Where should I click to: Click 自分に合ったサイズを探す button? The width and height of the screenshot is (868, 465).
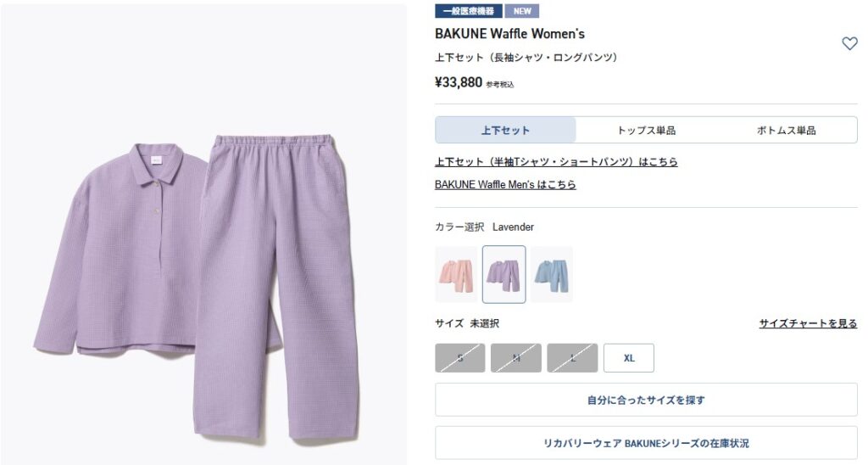[646, 400]
